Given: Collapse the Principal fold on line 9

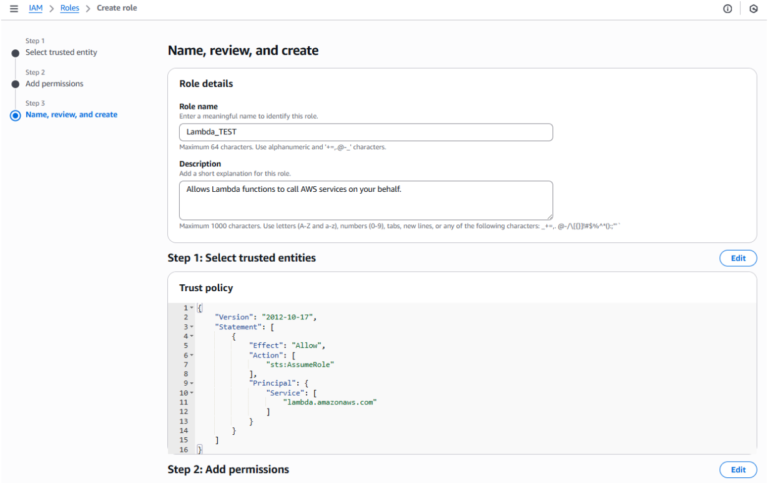Looking at the screenshot, I should (191, 383).
